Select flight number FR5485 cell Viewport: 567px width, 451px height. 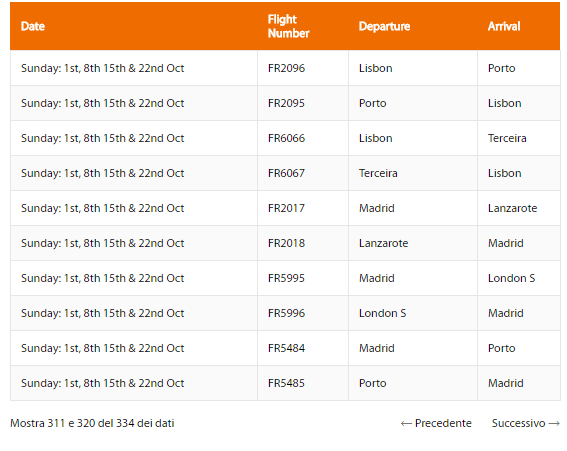pos(303,383)
